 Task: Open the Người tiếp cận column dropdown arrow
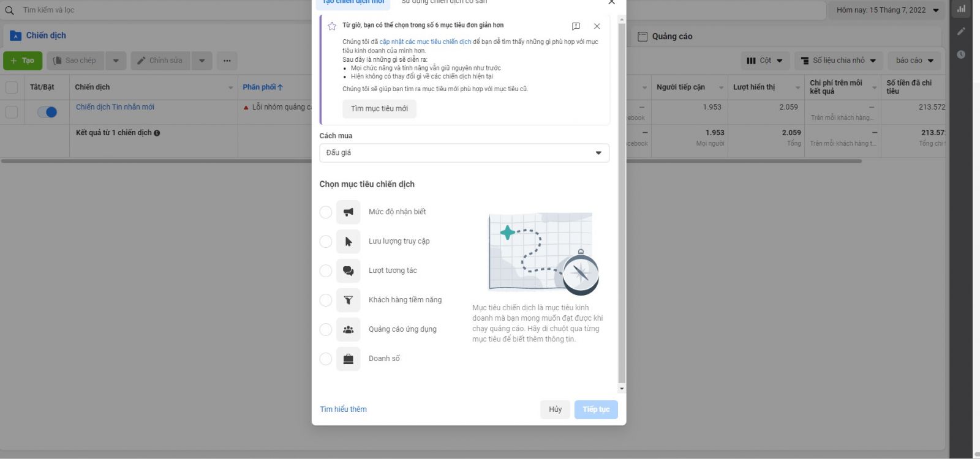tap(721, 88)
